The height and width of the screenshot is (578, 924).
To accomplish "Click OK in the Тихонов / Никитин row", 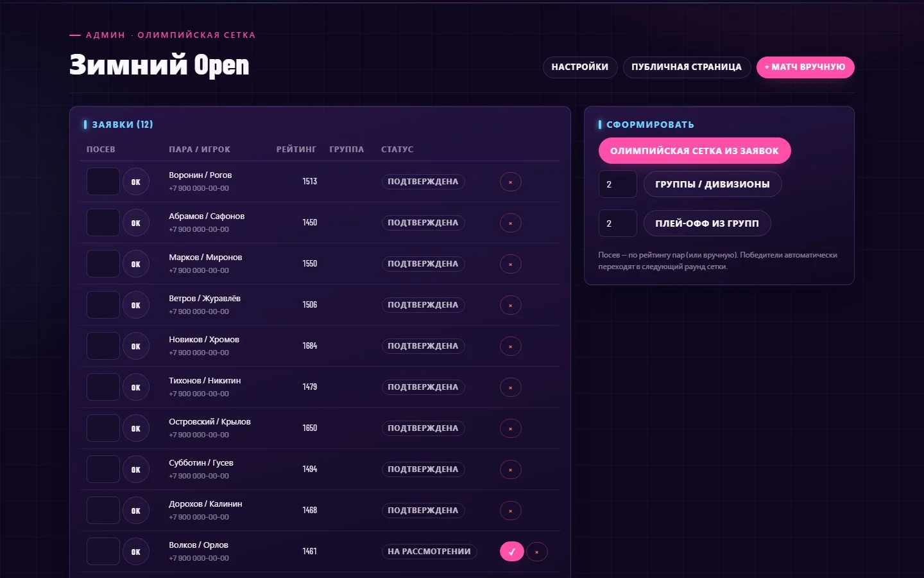I will 136,387.
